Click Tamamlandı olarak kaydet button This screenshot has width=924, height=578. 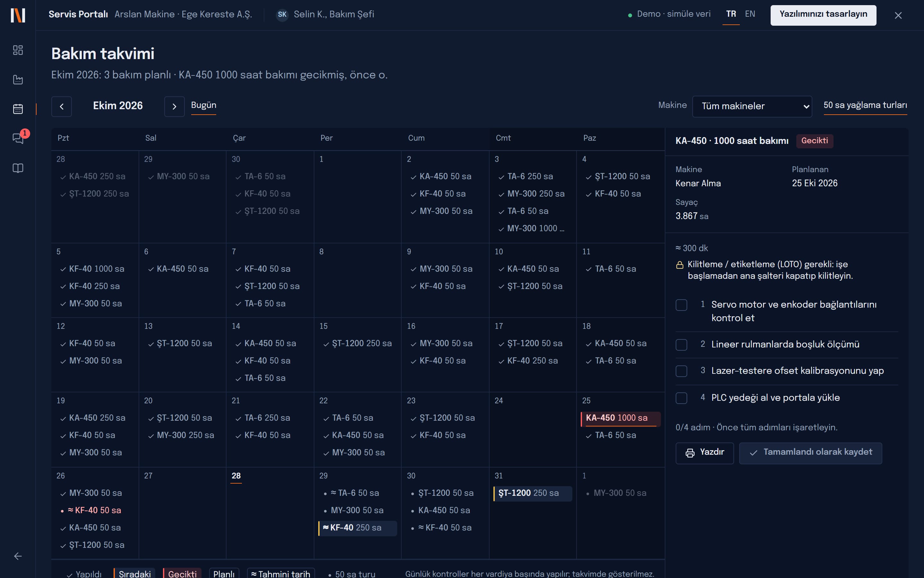coord(811,453)
